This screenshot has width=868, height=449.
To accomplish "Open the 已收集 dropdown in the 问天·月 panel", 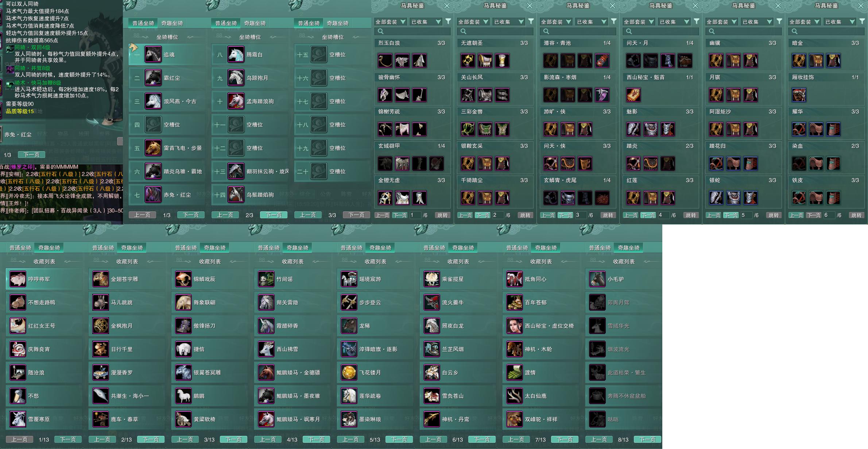I will tap(674, 22).
